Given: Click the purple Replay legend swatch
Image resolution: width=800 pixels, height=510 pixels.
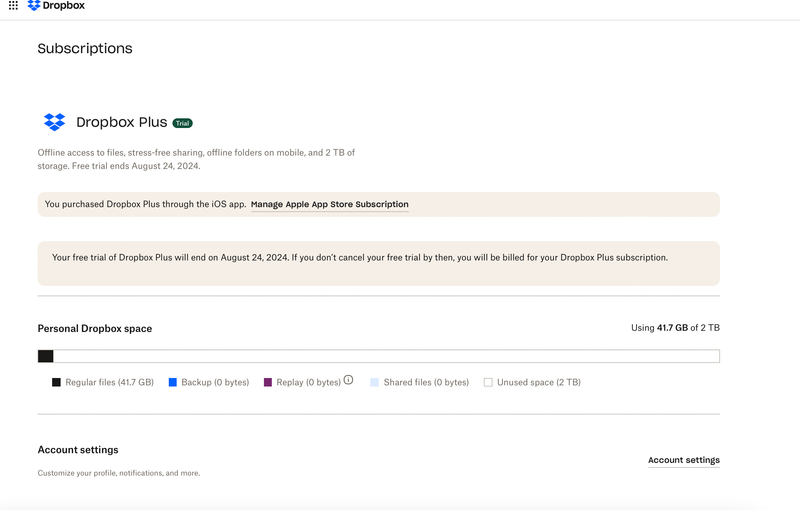Looking at the screenshot, I should [x=268, y=382].
